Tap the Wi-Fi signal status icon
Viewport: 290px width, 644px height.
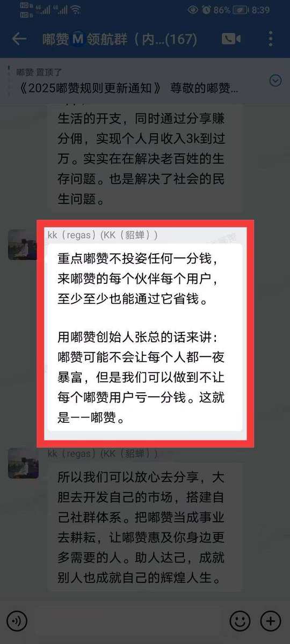click(x=75, y=9)
